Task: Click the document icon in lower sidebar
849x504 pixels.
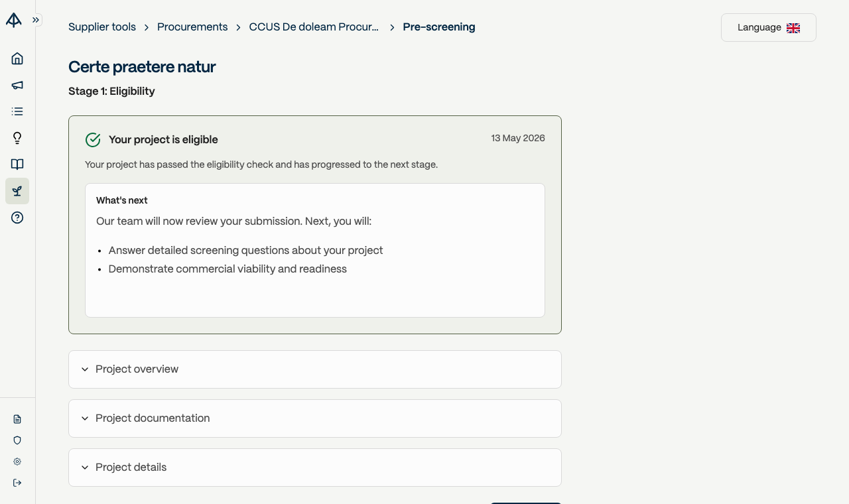Action: coord(17,419)
